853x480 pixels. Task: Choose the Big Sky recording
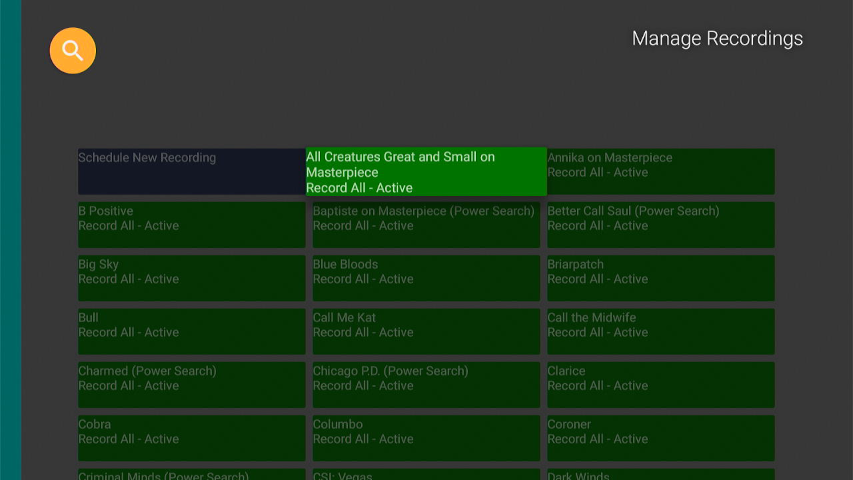(x=191, y=278)
